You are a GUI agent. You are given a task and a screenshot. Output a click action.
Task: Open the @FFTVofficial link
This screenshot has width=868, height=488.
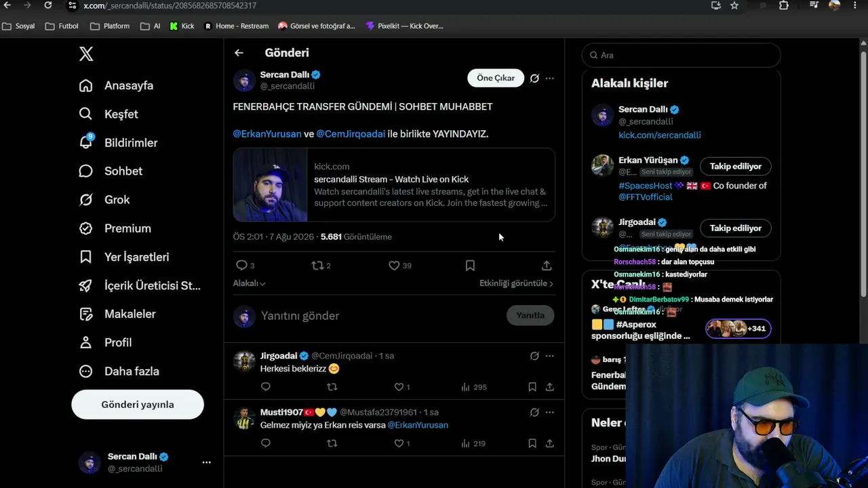[x=646, y=197]
